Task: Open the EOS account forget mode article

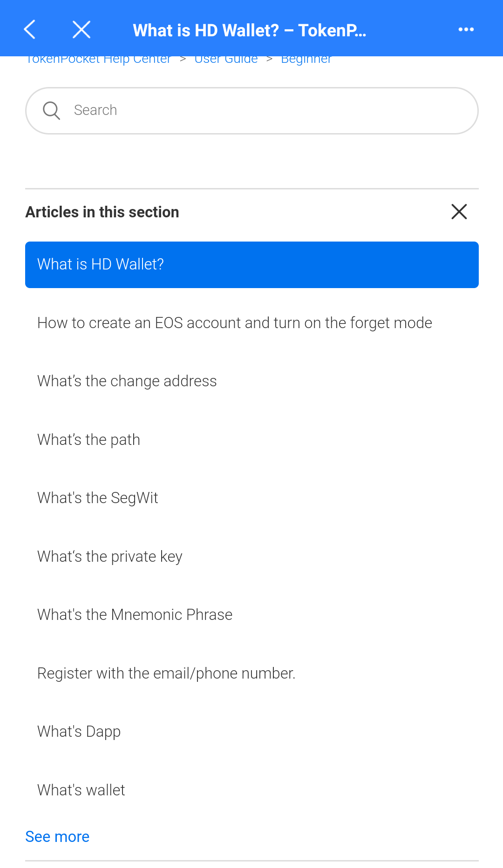Action: click(235, 323)
